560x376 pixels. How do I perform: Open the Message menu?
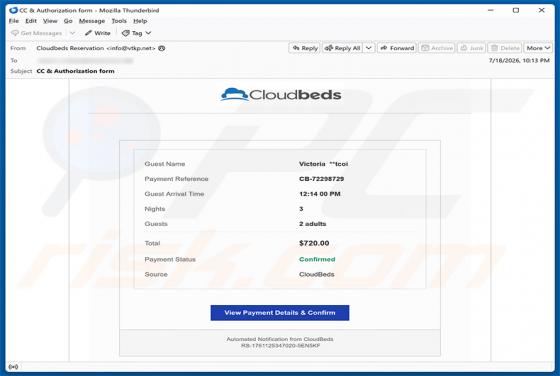92,21
